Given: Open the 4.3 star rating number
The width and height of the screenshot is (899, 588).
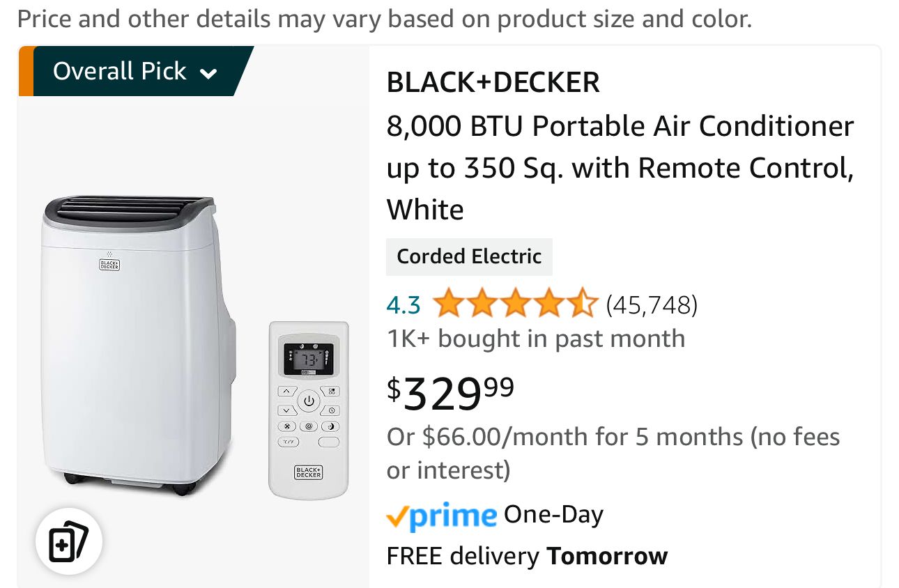Looking at the screenshot, I should (404, 305).
